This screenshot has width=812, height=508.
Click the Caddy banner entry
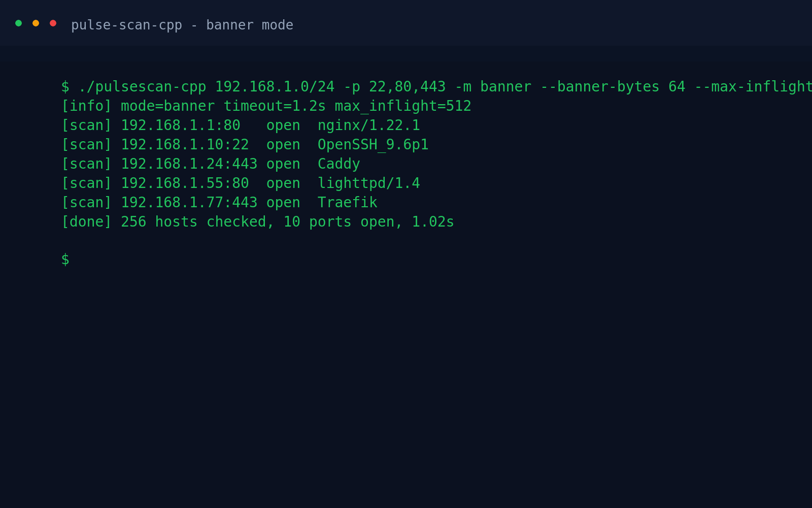pos(339,164)
